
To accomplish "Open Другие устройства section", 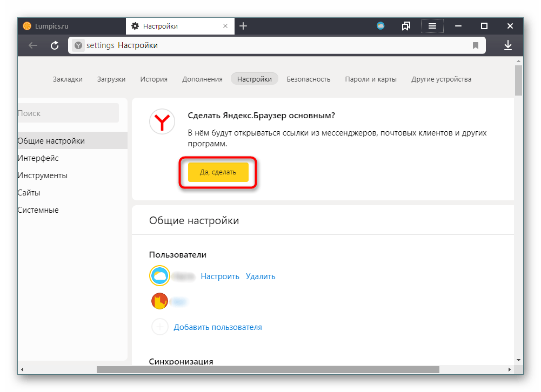I will (442, 79).
